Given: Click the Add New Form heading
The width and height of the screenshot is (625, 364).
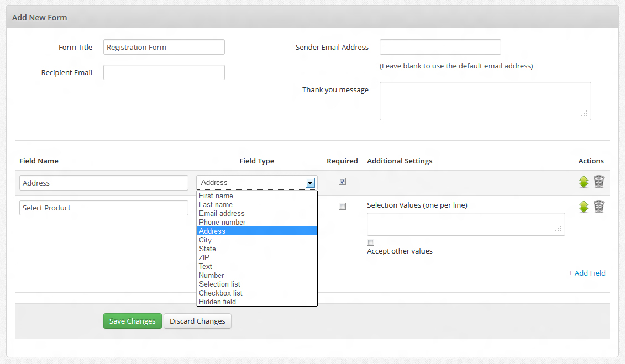Looking at the screenshot, I should point(39,18).
